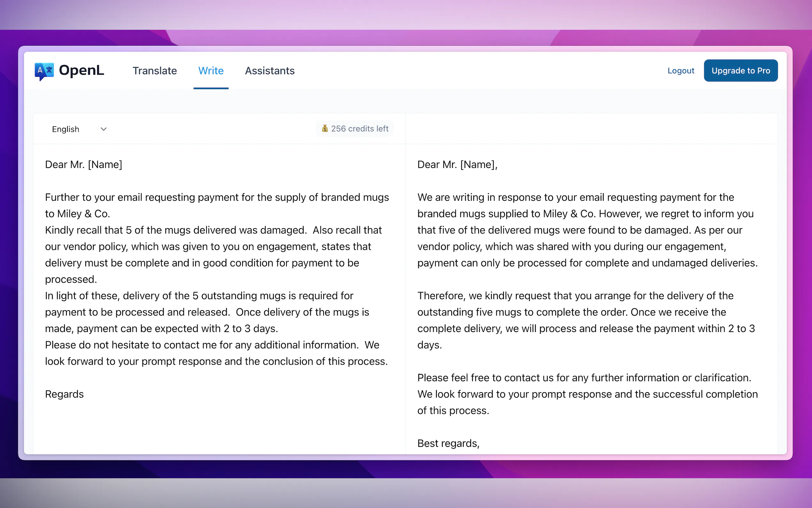This screenshot has width=812, height=508.
Task: Click the 'Best regards,' output line
Action: (x=448, y=443)
